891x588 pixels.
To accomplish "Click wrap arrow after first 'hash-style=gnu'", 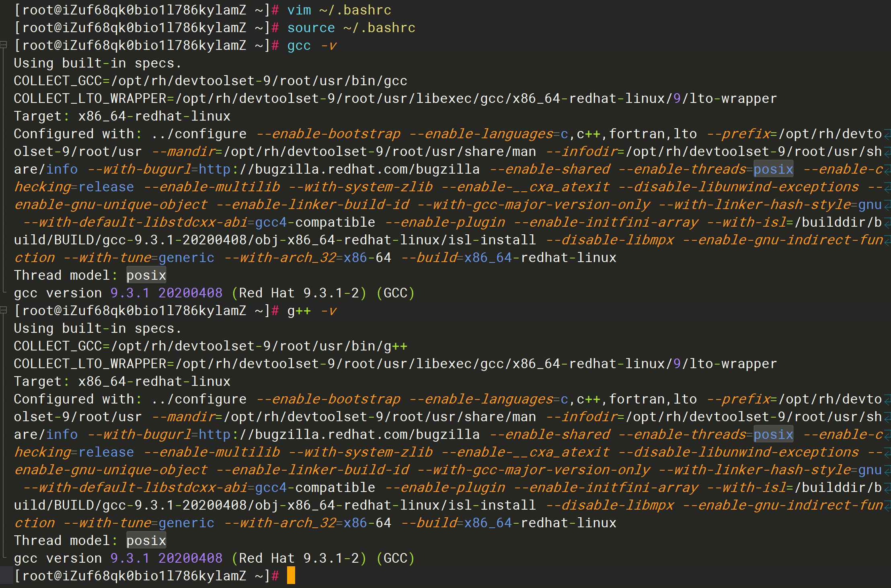I will (887, 205).
